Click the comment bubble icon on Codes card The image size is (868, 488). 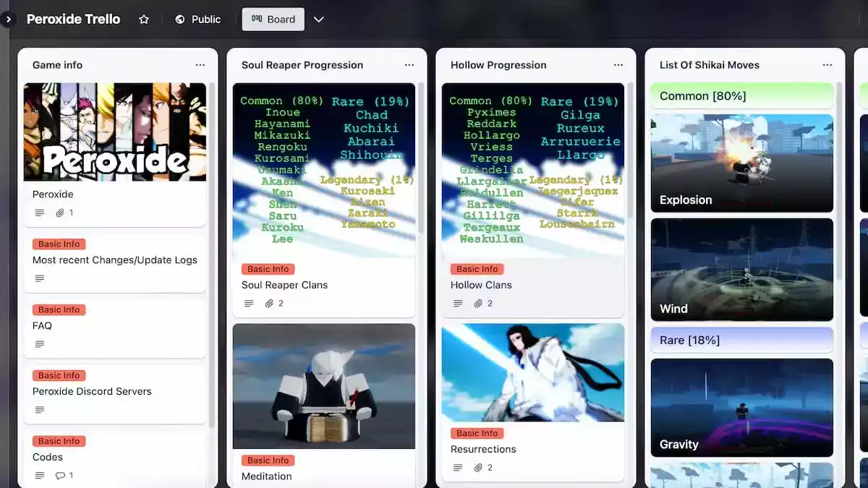[x=59, y=475]
